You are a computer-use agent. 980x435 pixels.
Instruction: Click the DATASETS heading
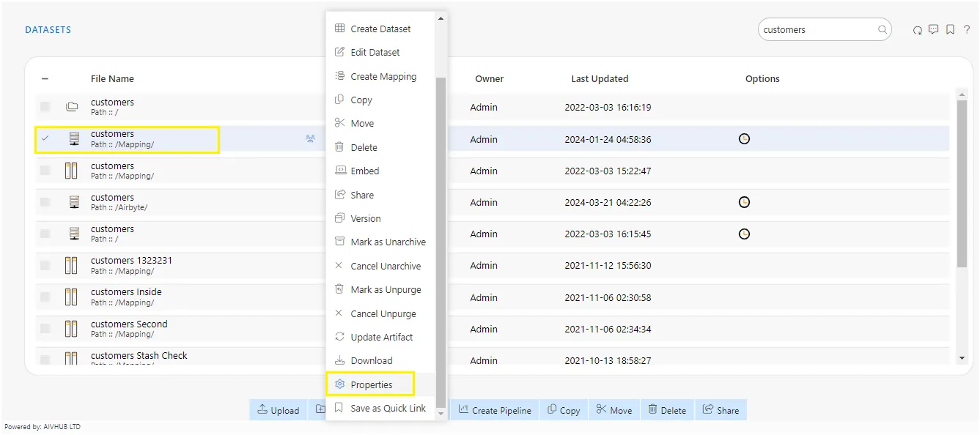click(48, 30)
